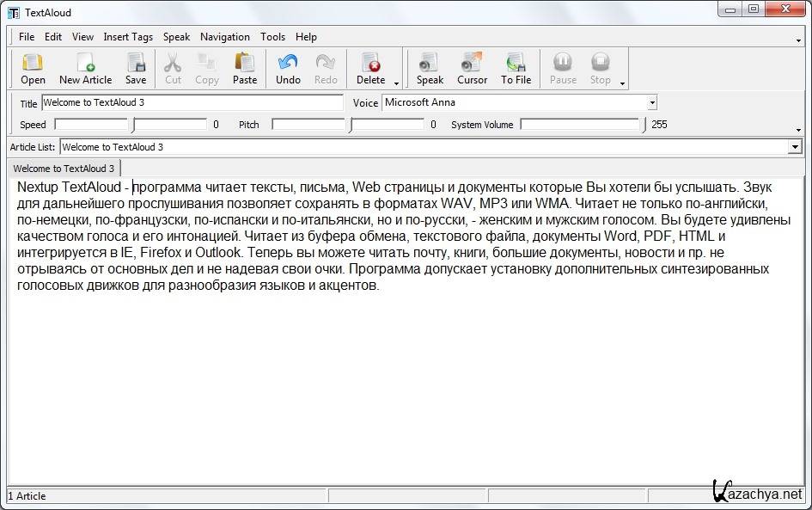This screenshot has width=812, height=510.
Task: Open the Insert Tags menu
Action: (128, 37)
